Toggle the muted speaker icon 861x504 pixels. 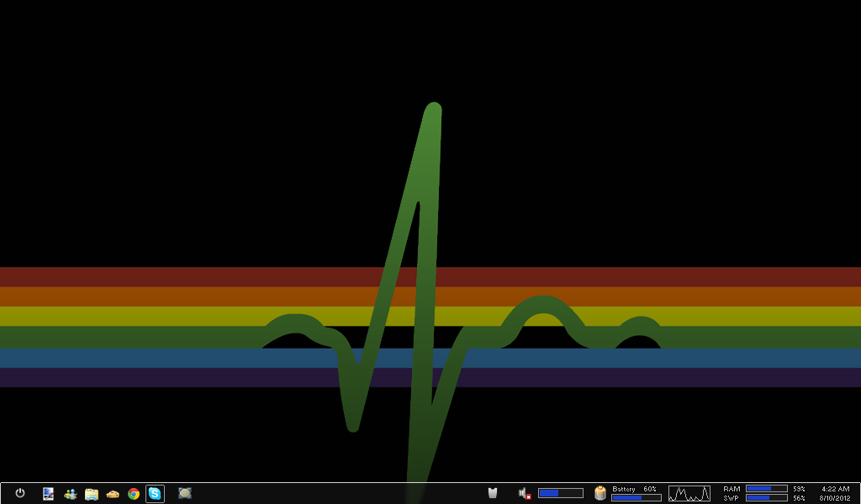[x=525, y=494]
